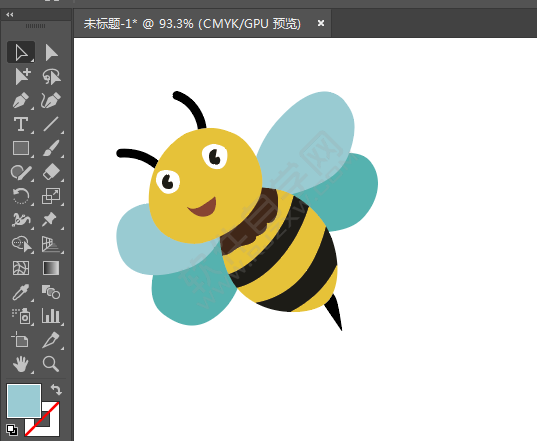
Task: Pick the Hand tool
Action: tap(21, 364)
